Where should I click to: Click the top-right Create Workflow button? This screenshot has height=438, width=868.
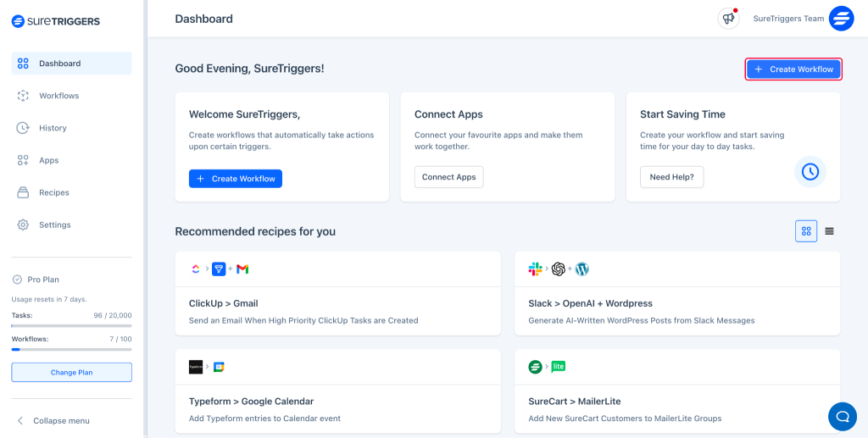tap(793, 69)
